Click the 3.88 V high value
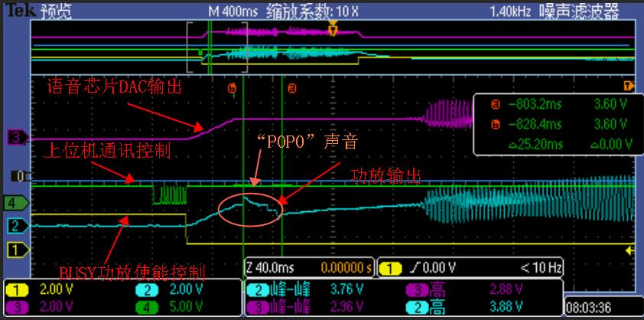 point(506,306)
